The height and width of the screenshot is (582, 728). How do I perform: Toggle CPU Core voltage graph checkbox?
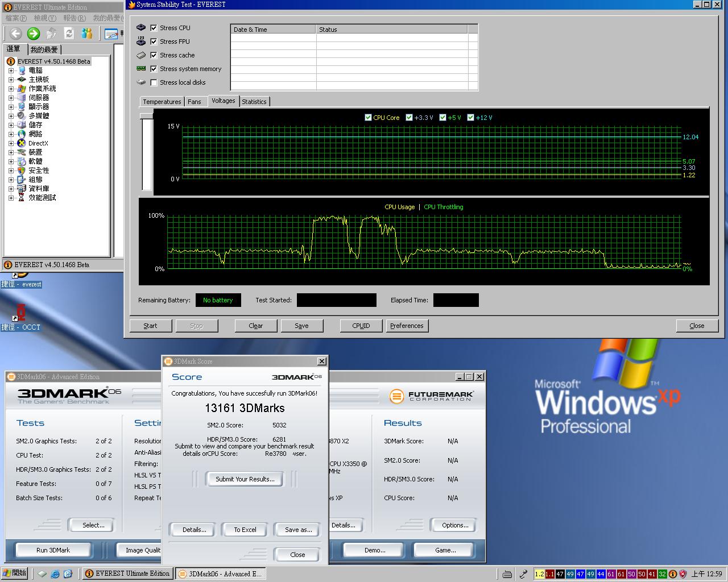point(368,117)
